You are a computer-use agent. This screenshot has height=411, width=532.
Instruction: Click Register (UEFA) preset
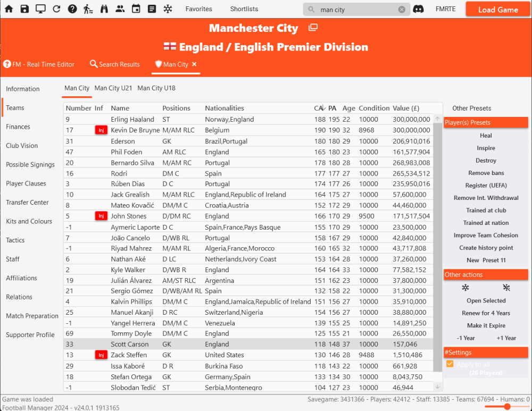pos(486,186)
